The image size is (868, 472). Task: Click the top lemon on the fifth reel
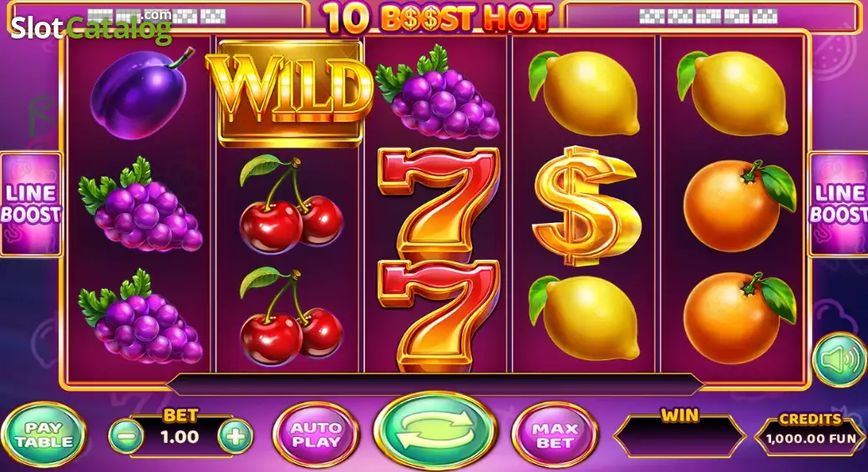(x=733, y=93)
